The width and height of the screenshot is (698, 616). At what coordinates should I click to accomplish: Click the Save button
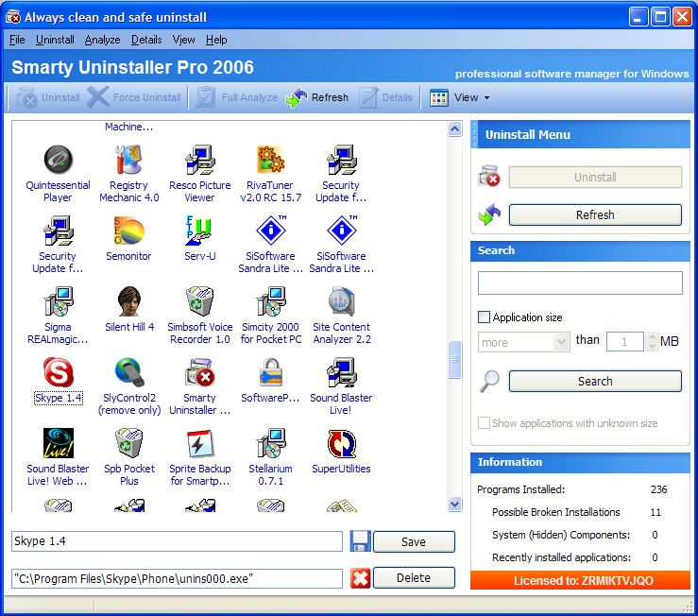pyautogui.click(x=414, y=542)
